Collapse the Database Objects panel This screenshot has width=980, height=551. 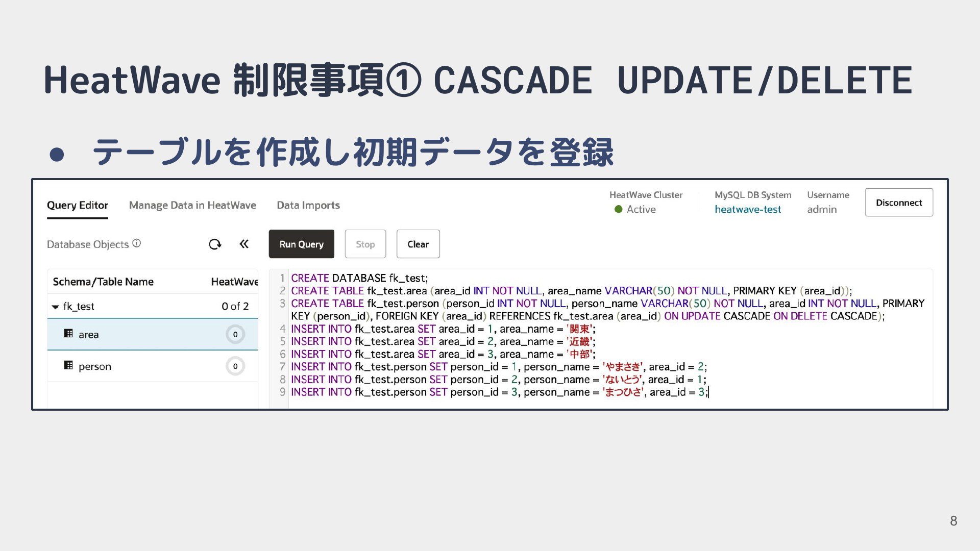coord(244,244)
